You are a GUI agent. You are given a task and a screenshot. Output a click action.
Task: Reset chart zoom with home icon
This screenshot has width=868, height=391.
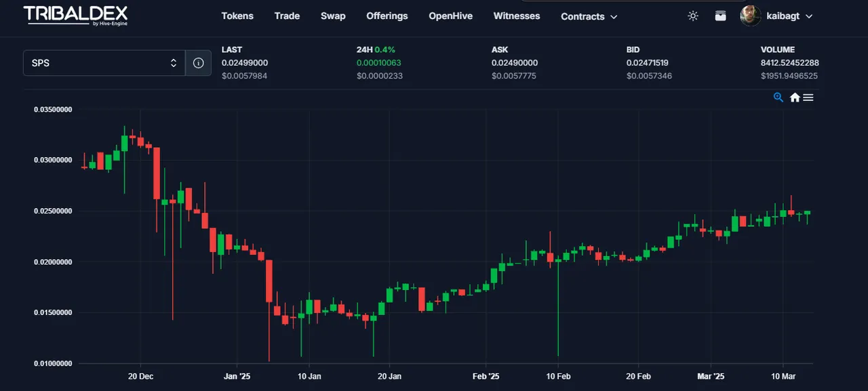point(795,98)
